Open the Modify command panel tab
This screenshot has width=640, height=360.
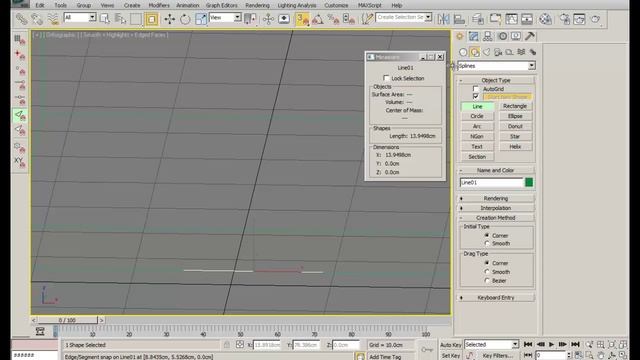point(473,36)
